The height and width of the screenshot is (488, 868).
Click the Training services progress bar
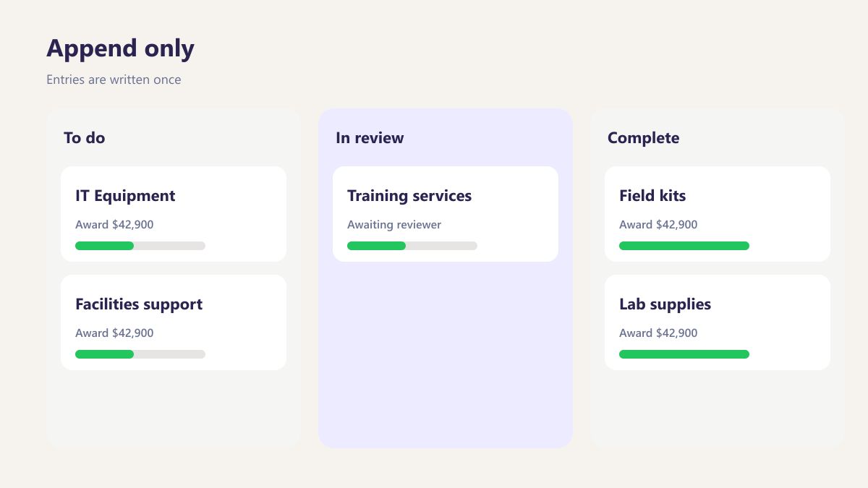[412, 246]
